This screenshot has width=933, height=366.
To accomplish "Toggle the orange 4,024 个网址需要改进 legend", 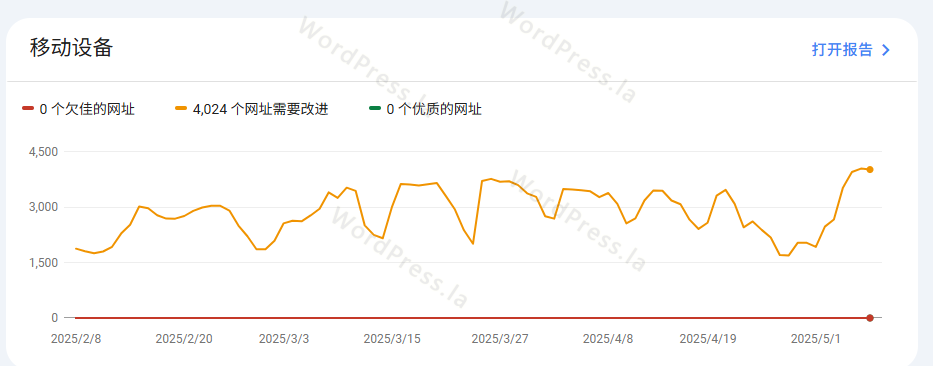I will coord(252,110).
